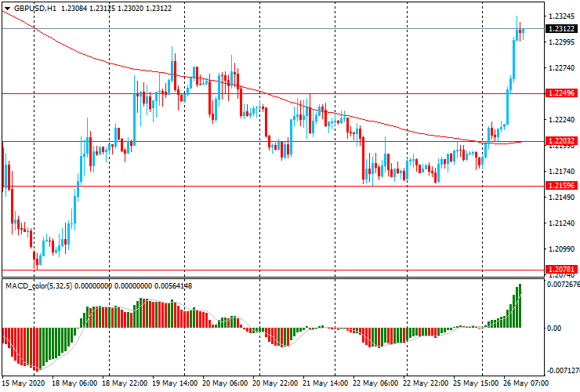The image size is (580, 392).
Task: Click the GBPUSD,H1 chart title
Action: click(35, 8)
